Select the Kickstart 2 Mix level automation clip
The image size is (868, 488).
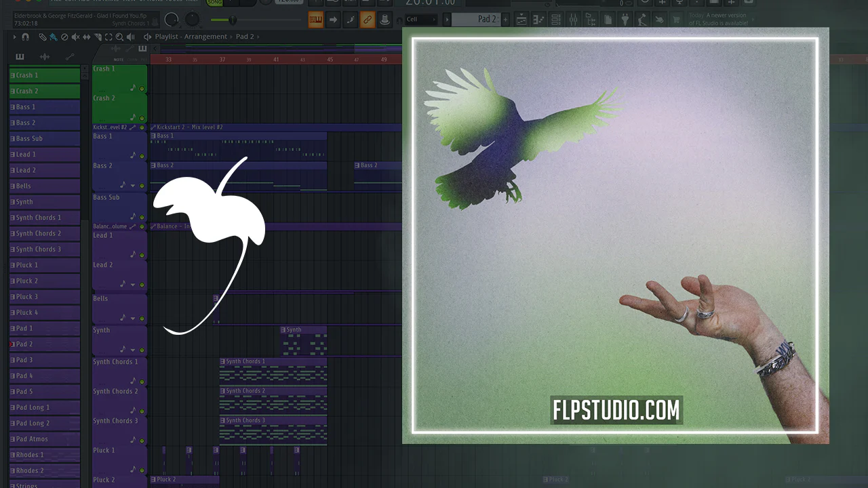tap(275, 127)
